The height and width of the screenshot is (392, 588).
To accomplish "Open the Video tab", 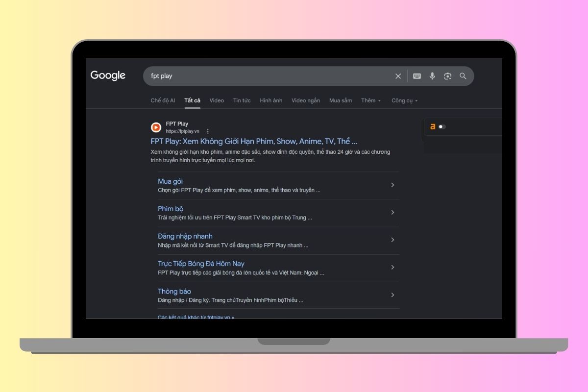I will tap(217, 100).
